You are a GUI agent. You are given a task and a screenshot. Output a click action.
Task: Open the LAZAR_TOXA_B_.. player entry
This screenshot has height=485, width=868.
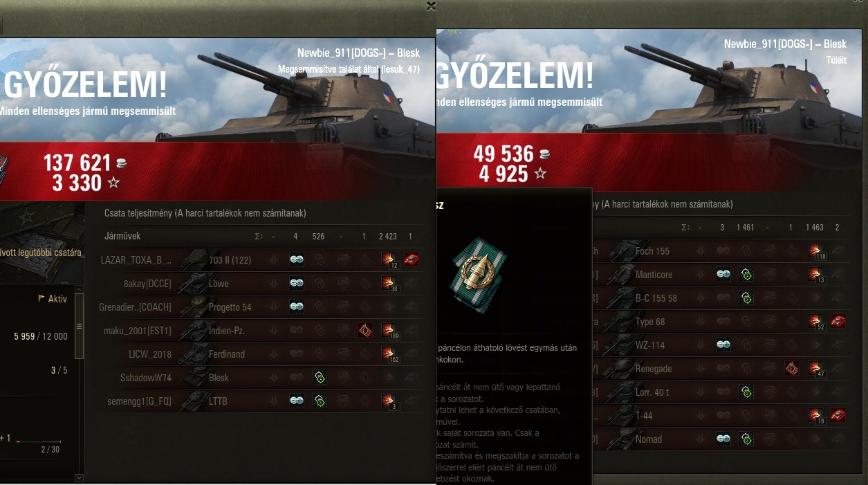[136, 260]
